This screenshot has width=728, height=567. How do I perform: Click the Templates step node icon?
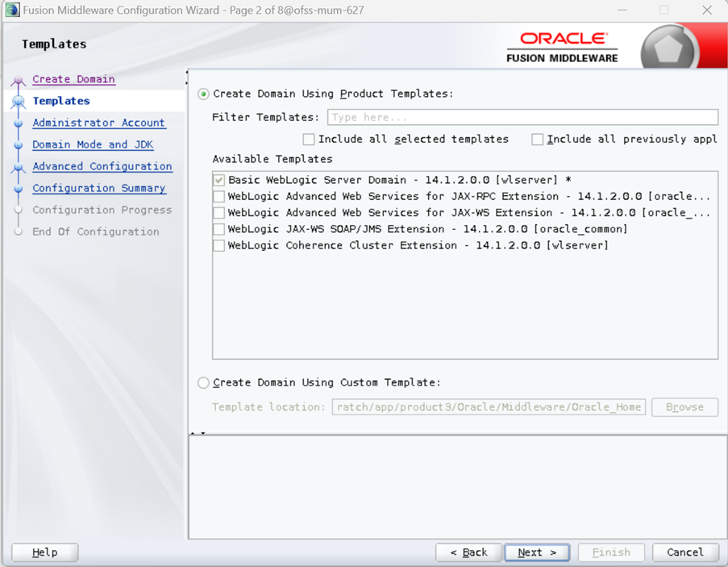(18, 102)
